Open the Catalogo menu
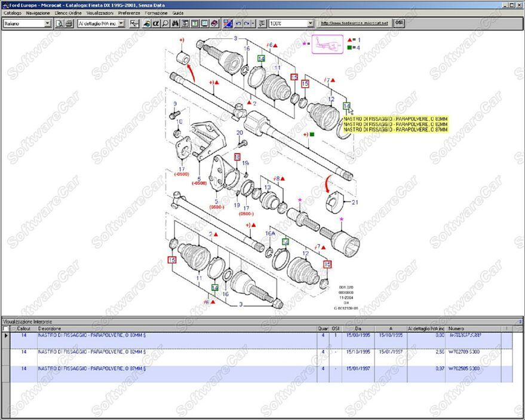The image size is (525, 420). [x=13, y=13]
